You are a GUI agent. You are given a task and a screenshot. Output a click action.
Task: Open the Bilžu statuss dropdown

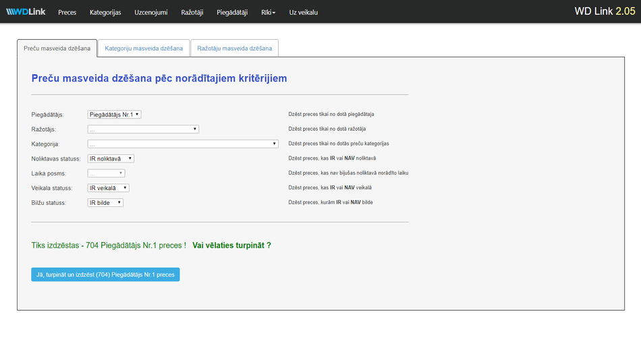[x=106, y=203]
